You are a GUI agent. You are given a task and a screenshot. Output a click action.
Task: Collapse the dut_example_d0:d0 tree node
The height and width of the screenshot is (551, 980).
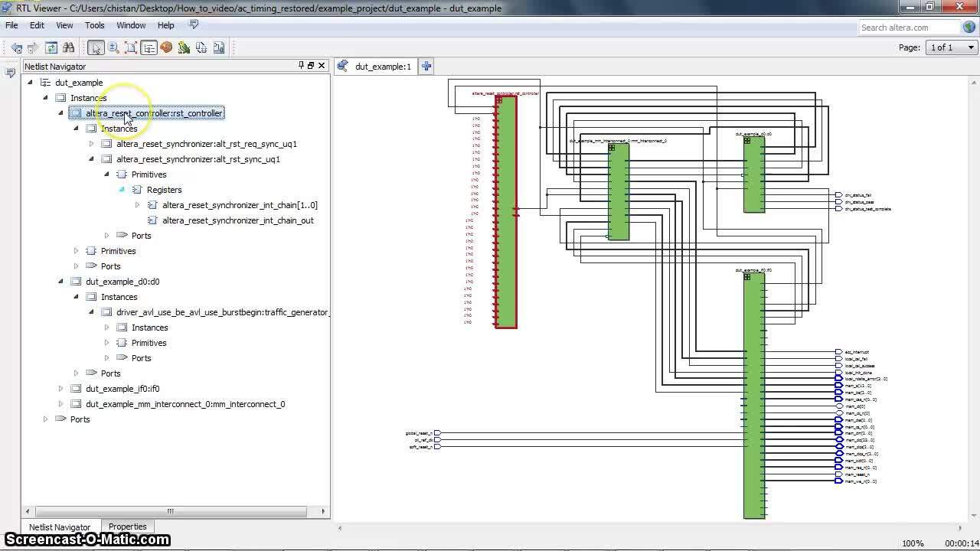[60, 282]
